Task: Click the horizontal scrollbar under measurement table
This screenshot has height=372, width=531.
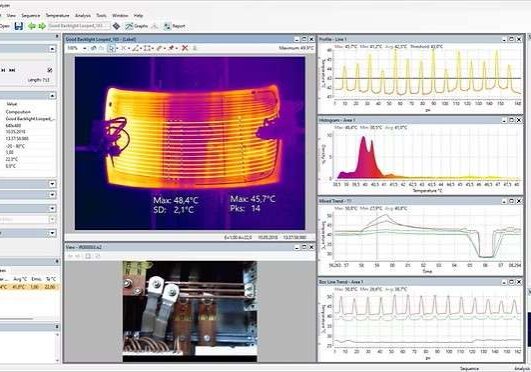Action: click(x=17, y=318)
